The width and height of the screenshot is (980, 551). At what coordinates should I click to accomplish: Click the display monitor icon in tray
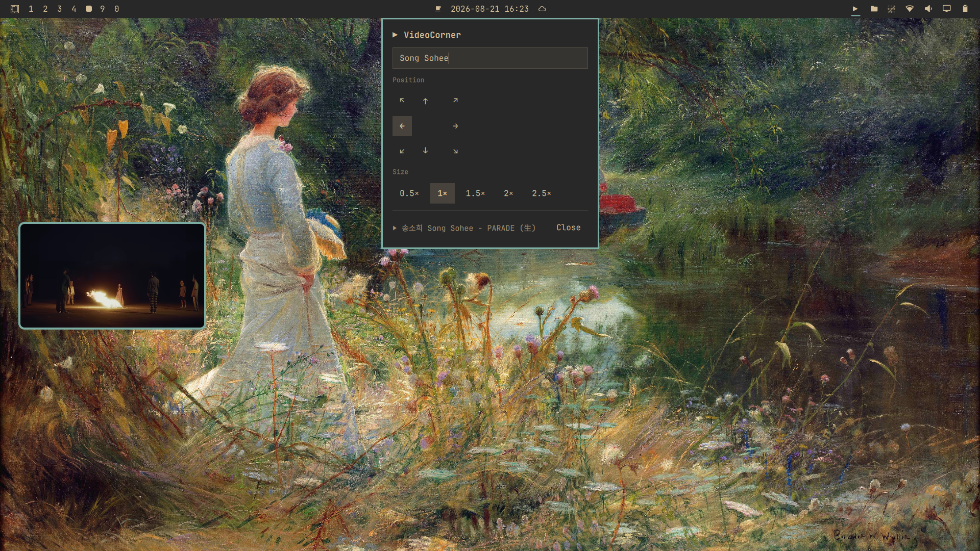(947, 9)
